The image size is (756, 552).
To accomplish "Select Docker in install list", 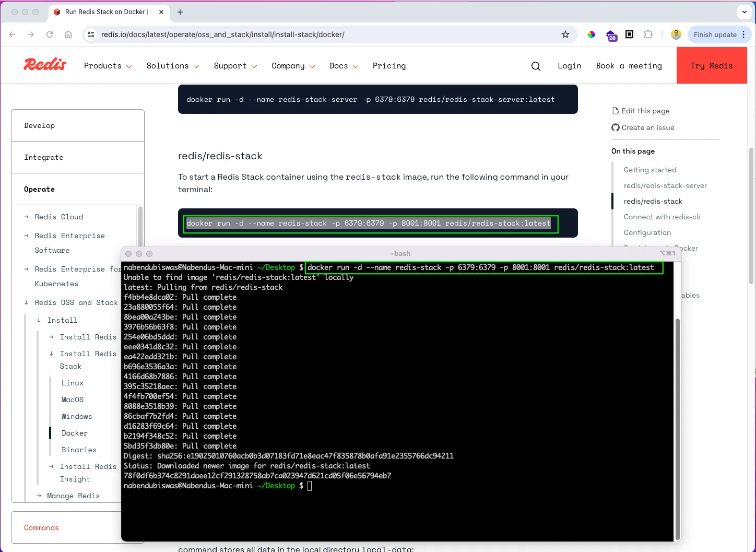I will click(75, 433).
